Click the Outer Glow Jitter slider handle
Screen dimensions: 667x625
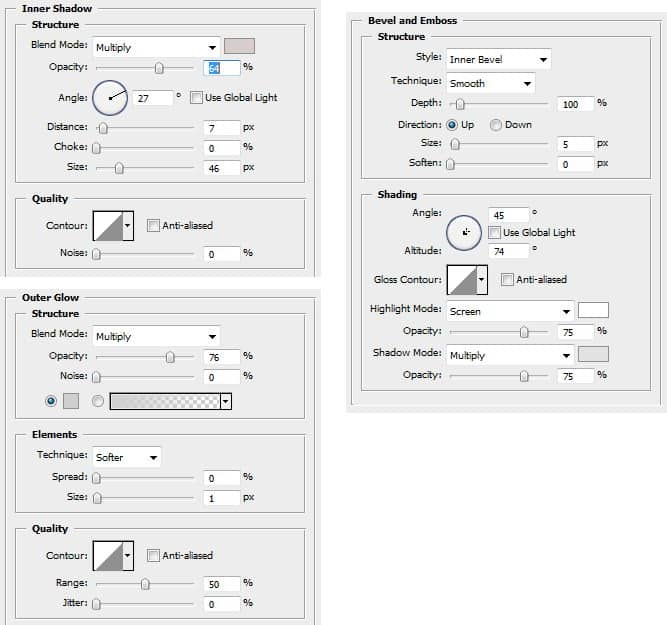(97, 604)
